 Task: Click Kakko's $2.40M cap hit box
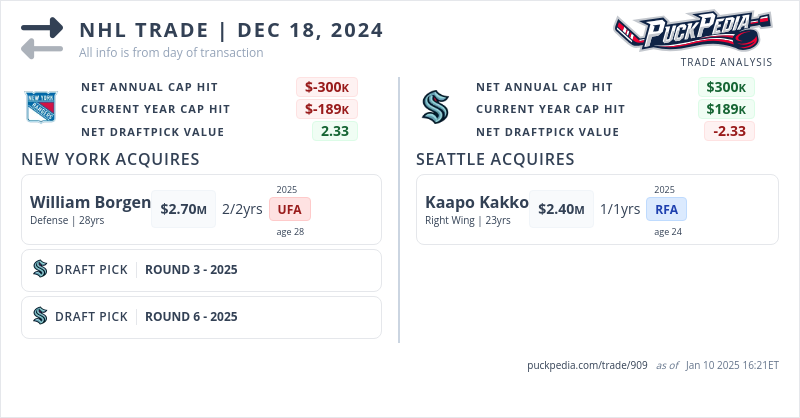click(561, 209)
